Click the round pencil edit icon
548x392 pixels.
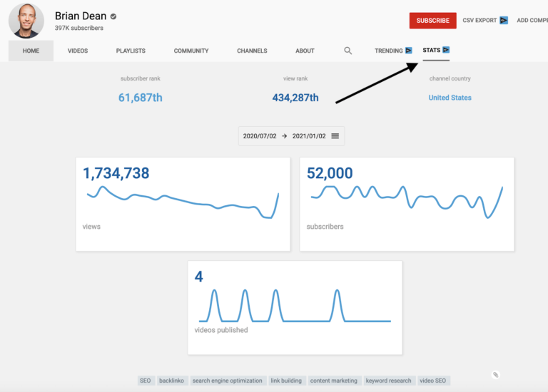496,375
